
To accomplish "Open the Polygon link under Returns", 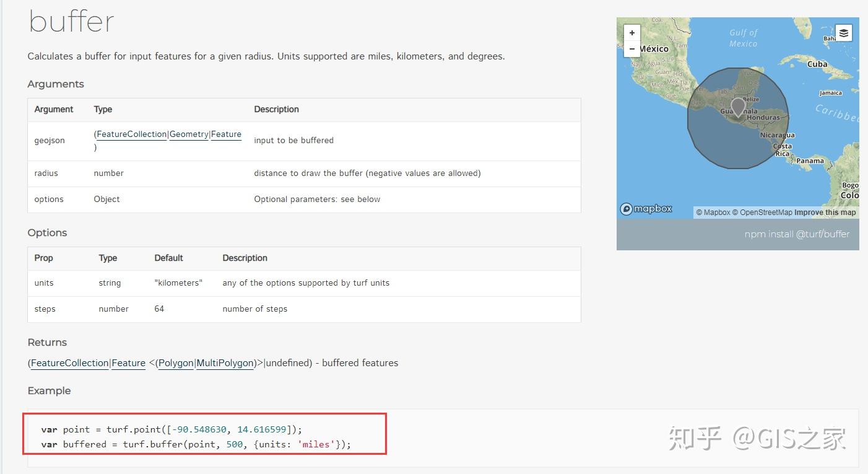I will tap(176, 363).
